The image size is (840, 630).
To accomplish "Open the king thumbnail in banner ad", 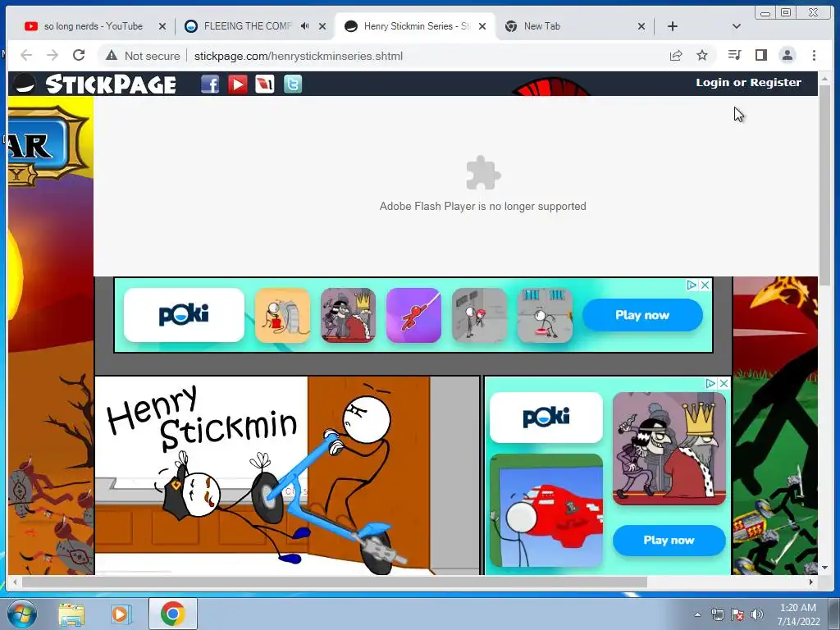I will (x=348, y=315).
